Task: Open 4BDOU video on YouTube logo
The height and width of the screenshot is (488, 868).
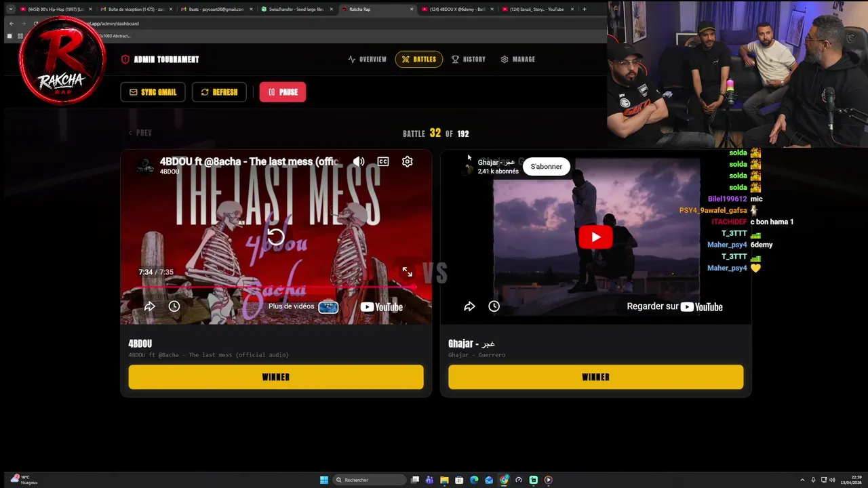Action: (x=382, y=307)
